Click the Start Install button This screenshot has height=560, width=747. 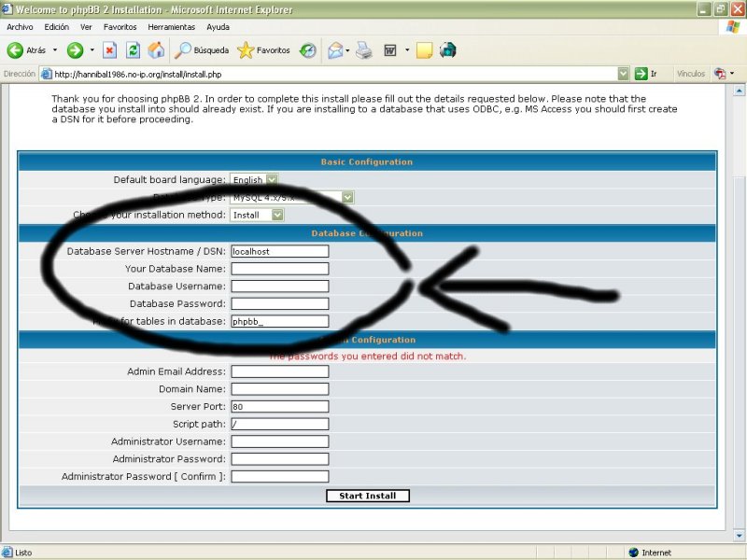coord(368,496)
